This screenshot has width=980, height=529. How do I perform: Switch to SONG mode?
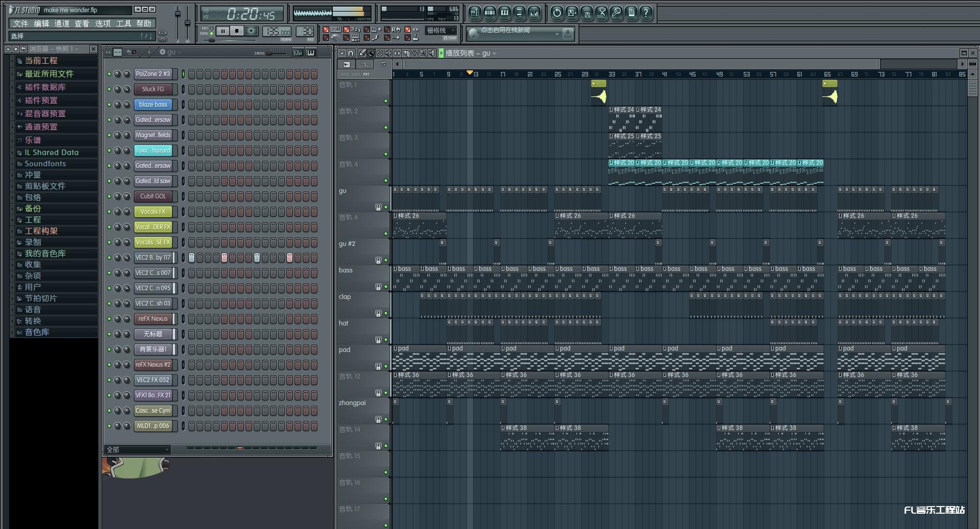click(x=212, y=34)
